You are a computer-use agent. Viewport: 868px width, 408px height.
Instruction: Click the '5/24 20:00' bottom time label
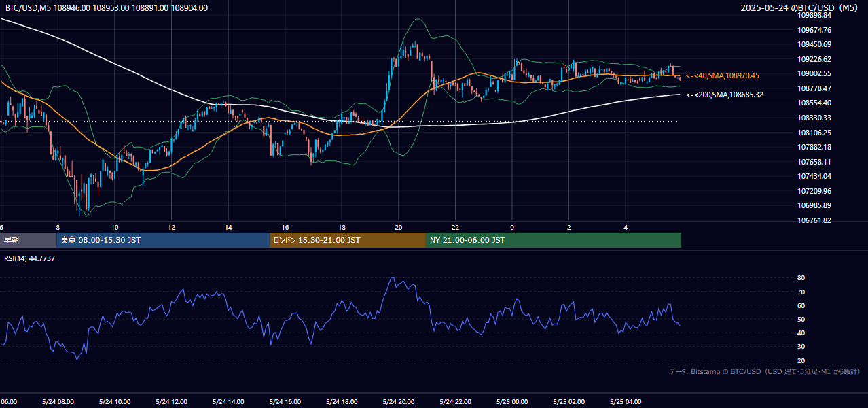click(x=399, y=401)
